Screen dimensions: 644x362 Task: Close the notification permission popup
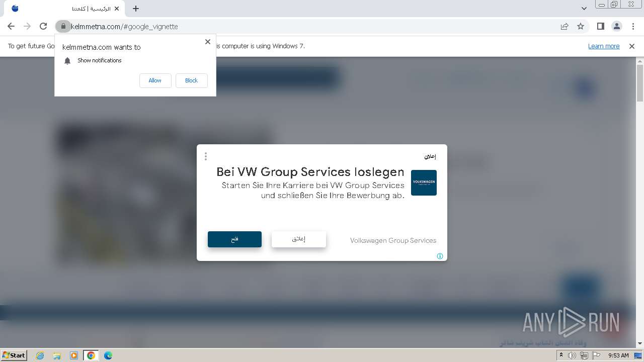pyautogui.click(x=207, y=42)
